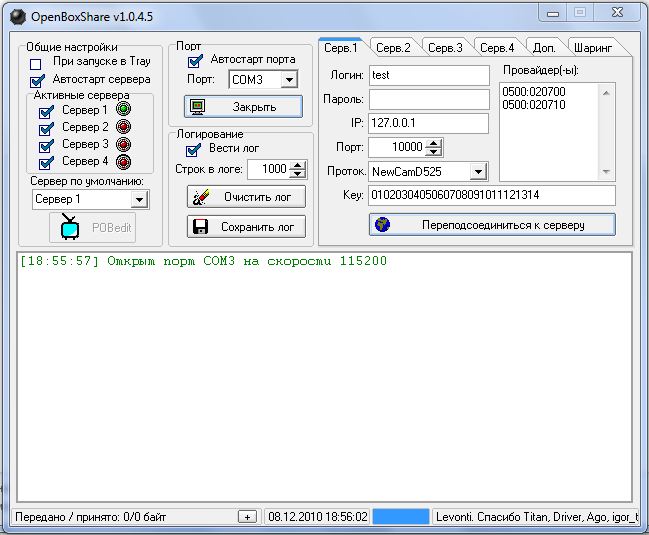
Task: Switch to the Серв.3 tab
Action: (x=445, y=48)
